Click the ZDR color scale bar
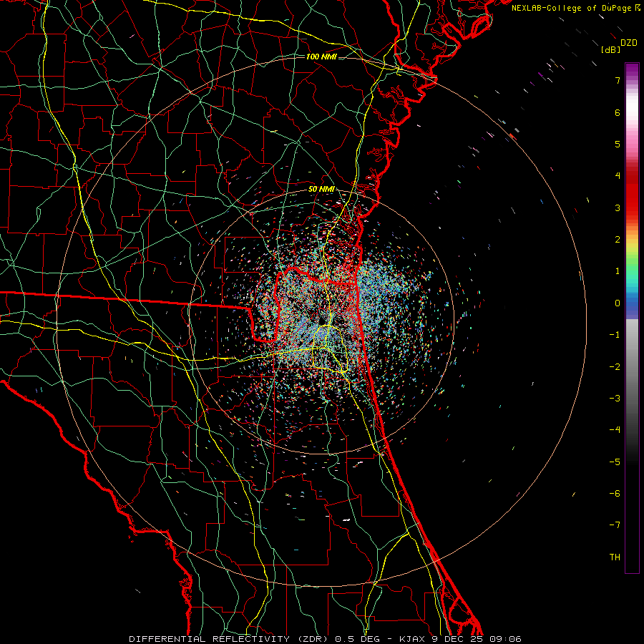 pos(632,318)
